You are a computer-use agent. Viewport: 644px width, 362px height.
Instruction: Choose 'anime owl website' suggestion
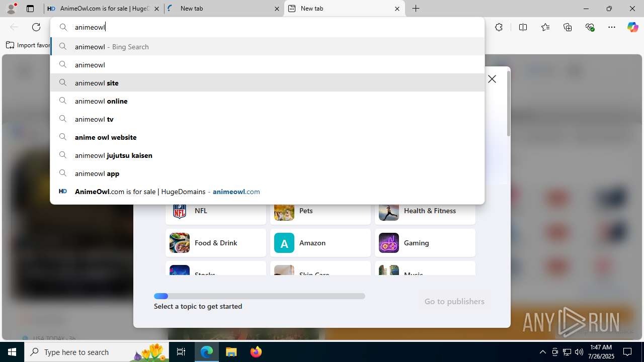pyautogui.click(x=267, y=137)
